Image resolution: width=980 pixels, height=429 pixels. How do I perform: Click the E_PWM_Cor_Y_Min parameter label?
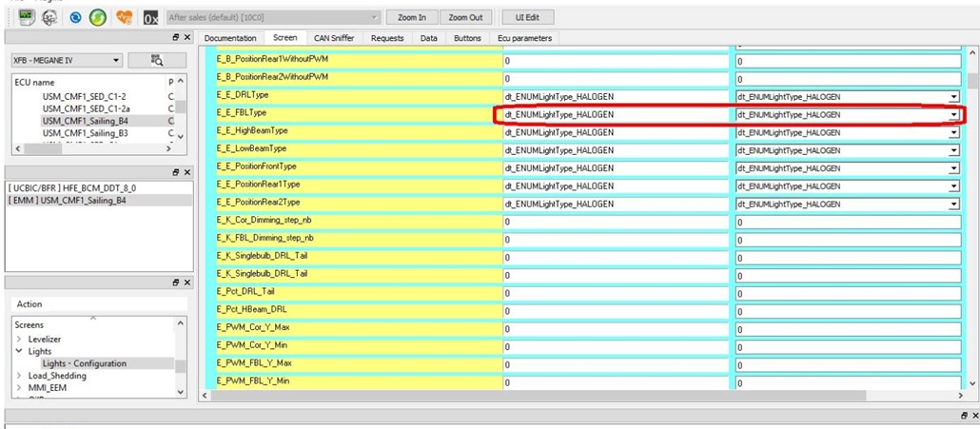tap(252, 344)
